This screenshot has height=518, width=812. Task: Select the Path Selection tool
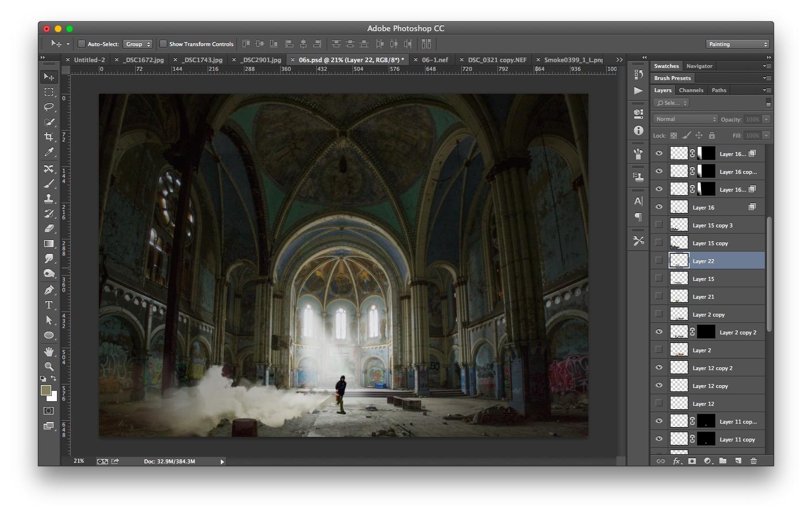click(x=49, y=320)
